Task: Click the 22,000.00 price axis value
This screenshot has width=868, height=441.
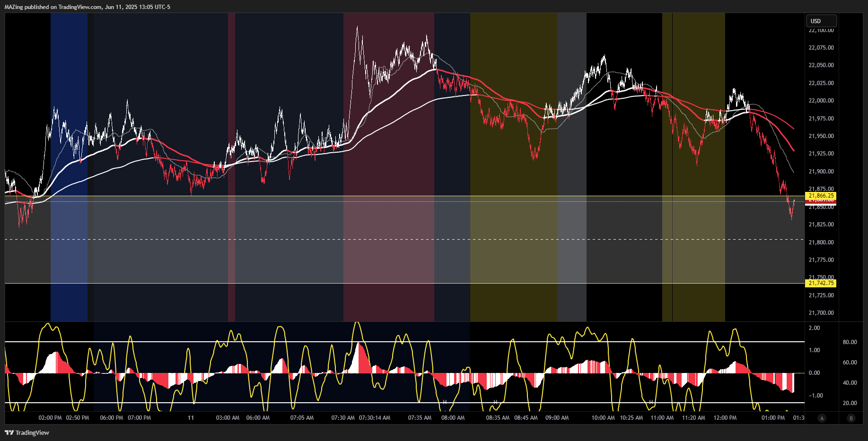Action: point(821,101)
